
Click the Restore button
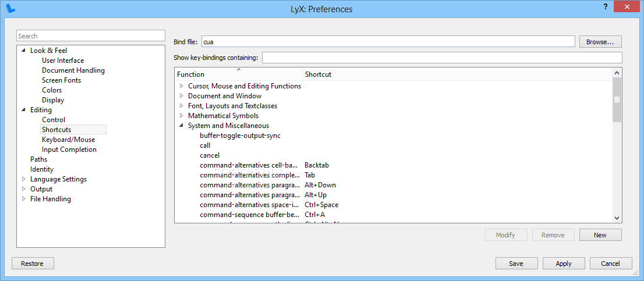click(33, 264)
